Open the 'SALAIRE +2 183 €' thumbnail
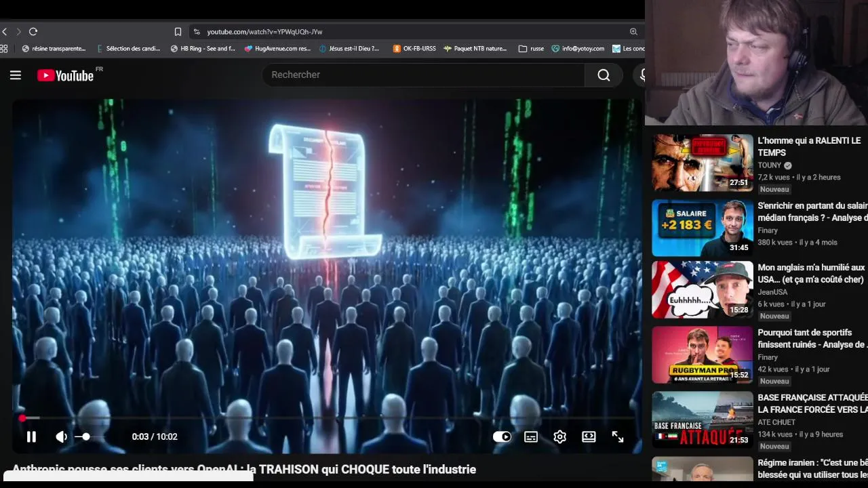Image resolution: width=868 pixels, height=488 pixels. (703, 228)
